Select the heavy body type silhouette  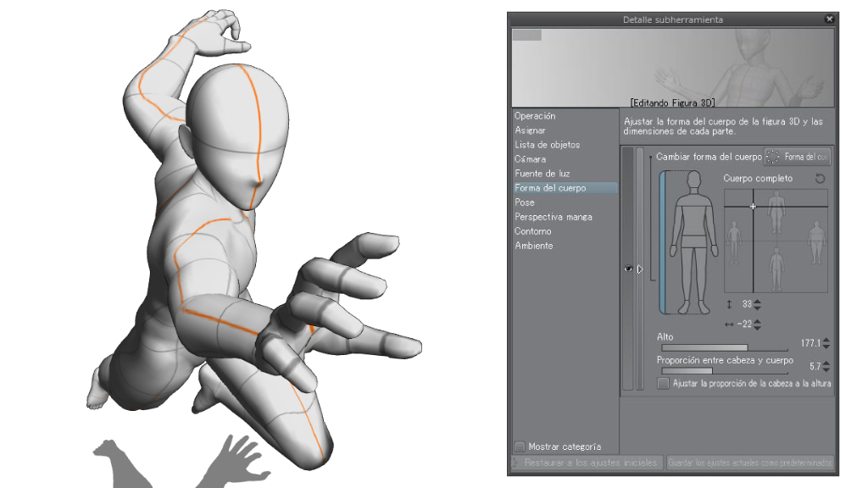click(x=816, y=241)
